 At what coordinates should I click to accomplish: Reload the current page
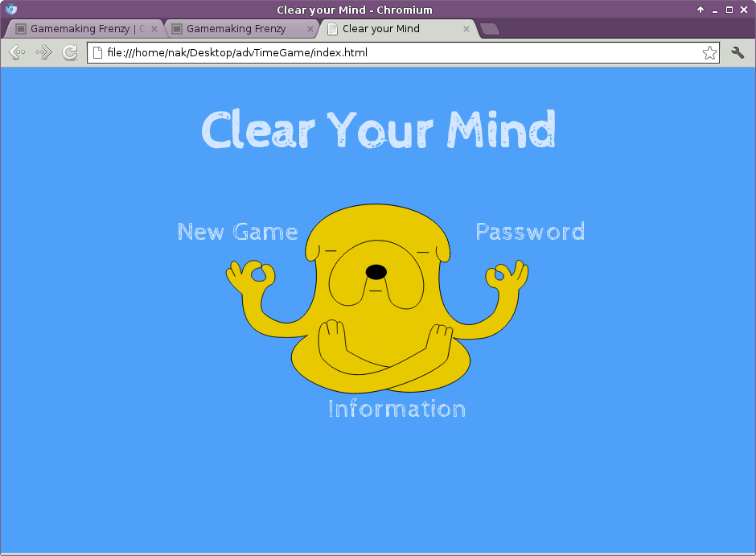pos(70,53)
